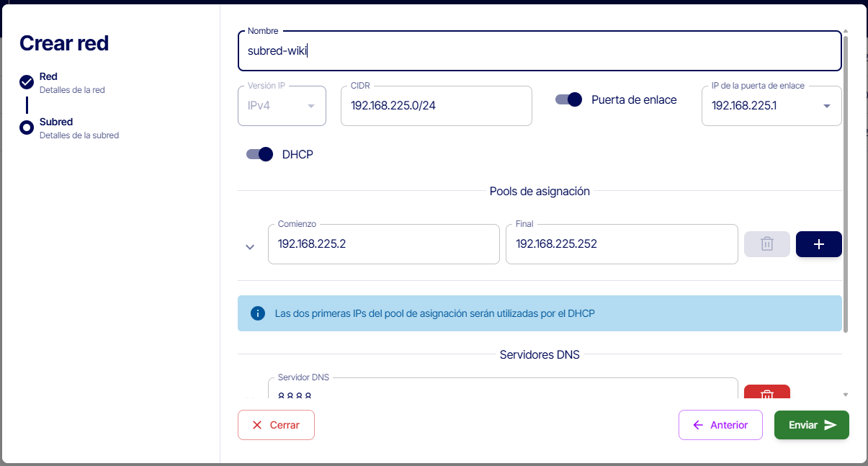Disable the DHCP switch
The width and height of the screenshot is (868, 466).
260,154
